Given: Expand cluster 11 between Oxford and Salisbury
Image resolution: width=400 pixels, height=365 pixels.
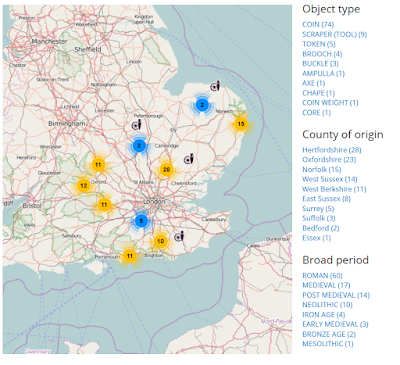Looking at the screenshot, I should (x=104, y=205).
